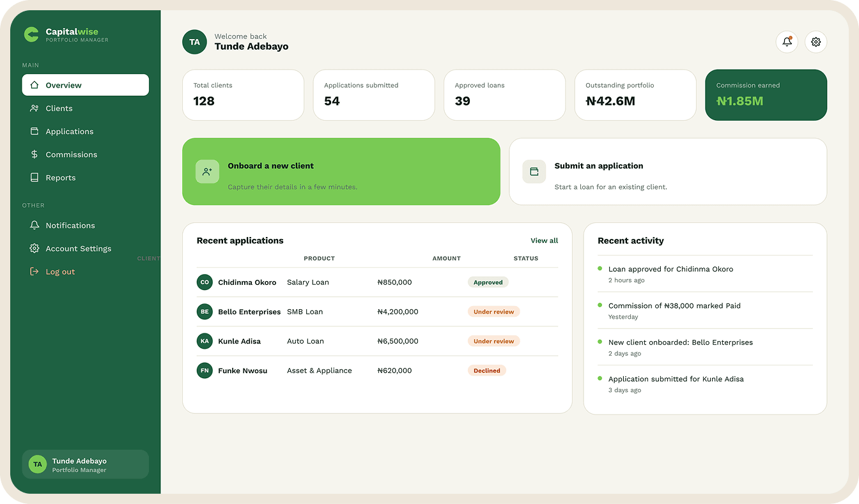Open Account Settings from the sidebar
This screenshot has height=504, width=859.
86,248
